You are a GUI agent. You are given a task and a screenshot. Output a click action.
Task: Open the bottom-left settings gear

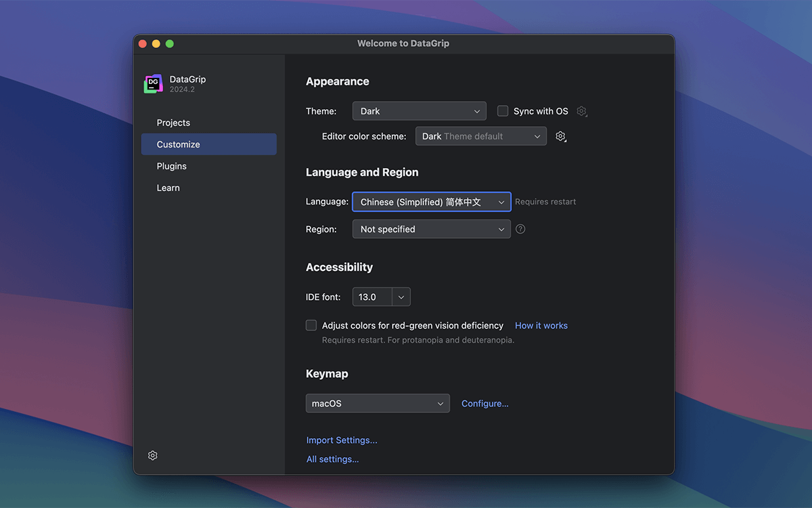[153, 455]
